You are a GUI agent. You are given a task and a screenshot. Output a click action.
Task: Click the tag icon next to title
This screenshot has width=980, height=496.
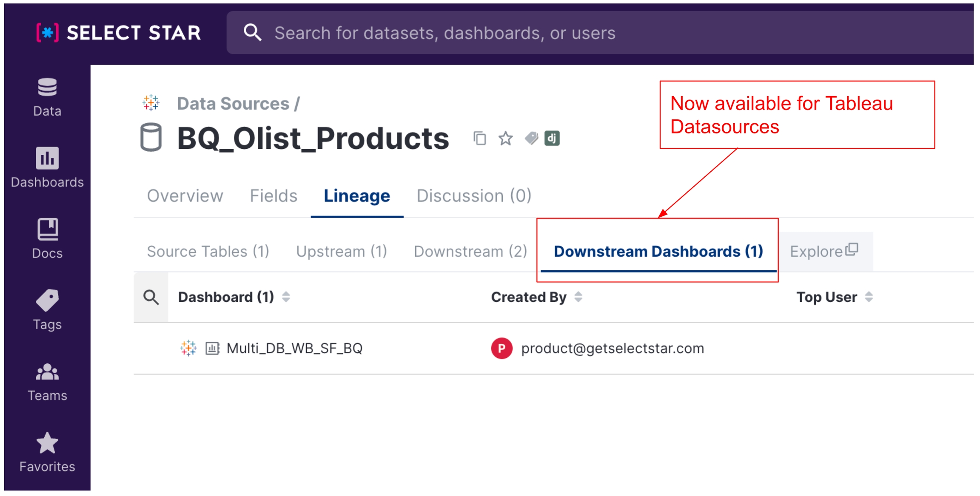click(531, 138)
